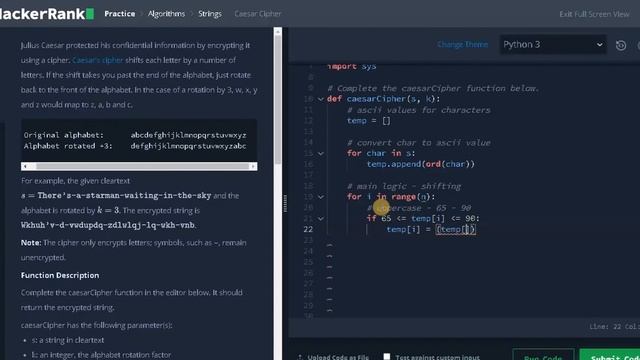The height and width of the screenshot is (360, 640).
Task: Click the 'Alphabet rotated +3:' row
Action: coord(135,146)
